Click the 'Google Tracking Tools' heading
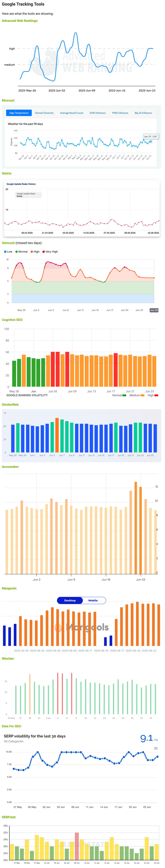The image size is (165, 868). click(23, 4)
